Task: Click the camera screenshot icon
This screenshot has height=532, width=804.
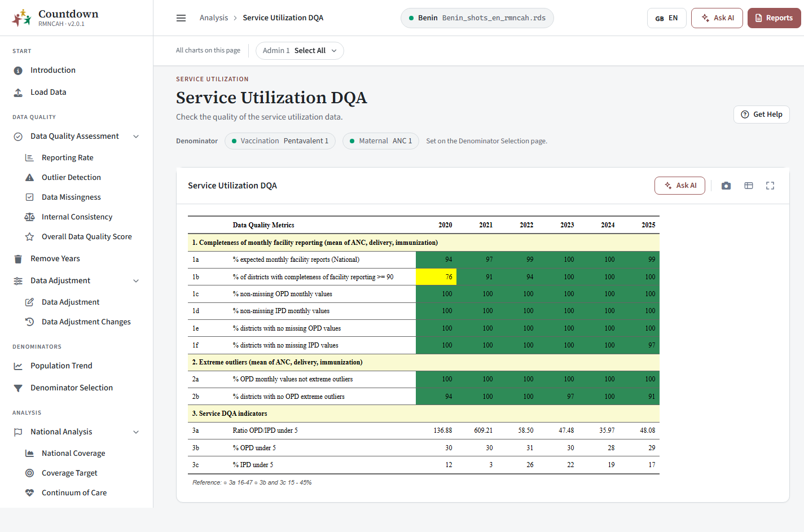Action: click(726, 186)
